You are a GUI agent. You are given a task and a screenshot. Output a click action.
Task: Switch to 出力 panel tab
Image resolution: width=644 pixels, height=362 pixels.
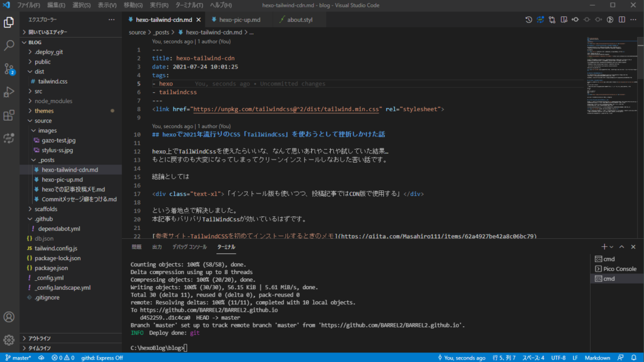(x=157, y=246)
